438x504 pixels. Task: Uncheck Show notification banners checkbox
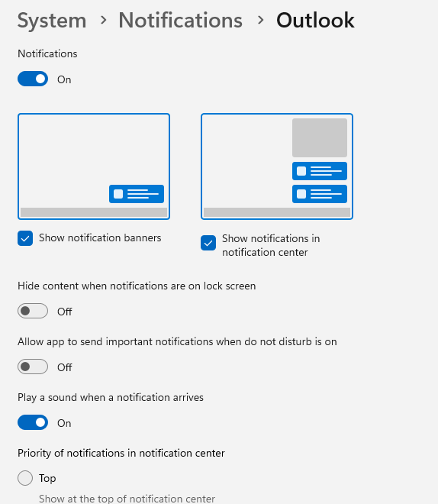click(x=25, y=238)
